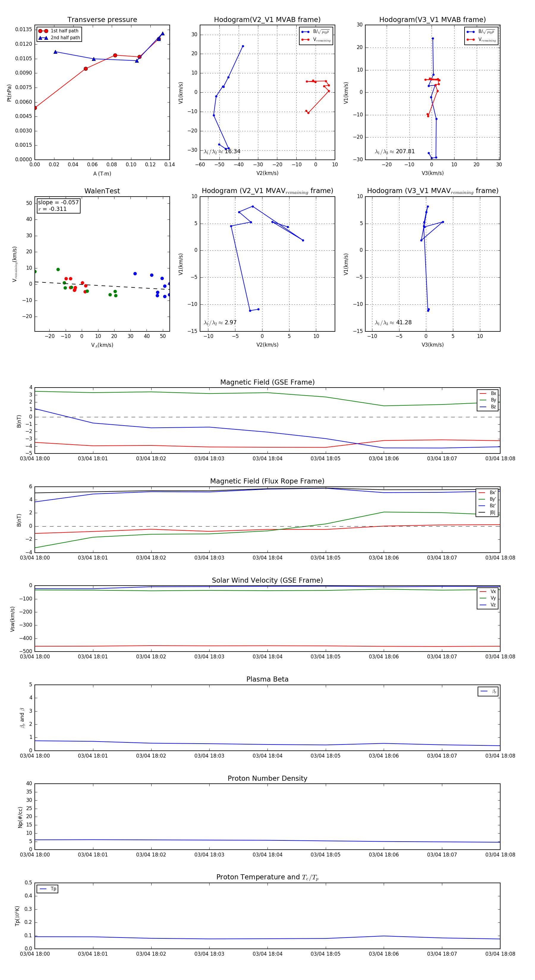
Task: Click the "Magnetic Field (GSE Frame)" title
Action: point(267,382)
